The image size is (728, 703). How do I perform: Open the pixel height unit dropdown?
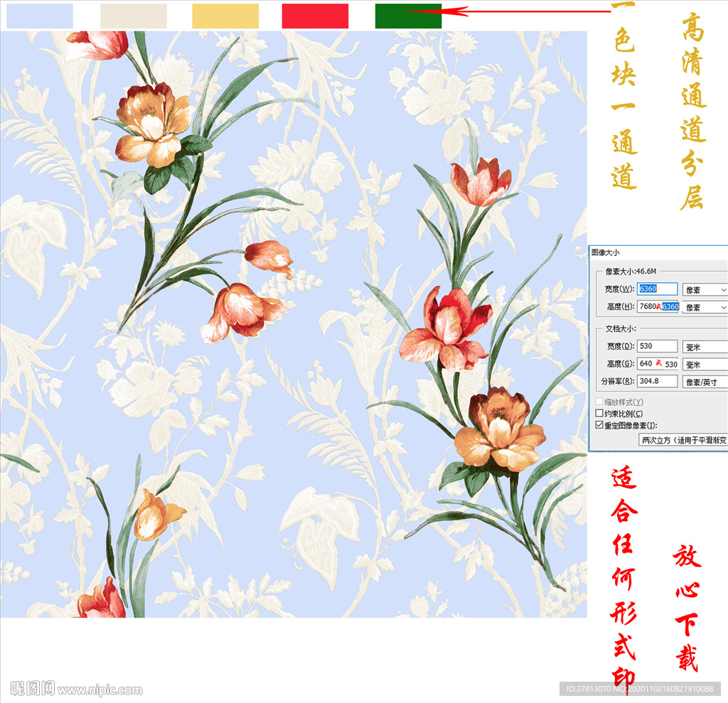click(705, 307)
